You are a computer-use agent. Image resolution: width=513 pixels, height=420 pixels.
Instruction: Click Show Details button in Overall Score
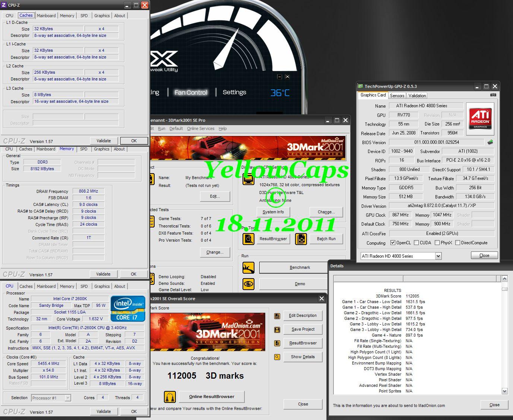(303, 357)
